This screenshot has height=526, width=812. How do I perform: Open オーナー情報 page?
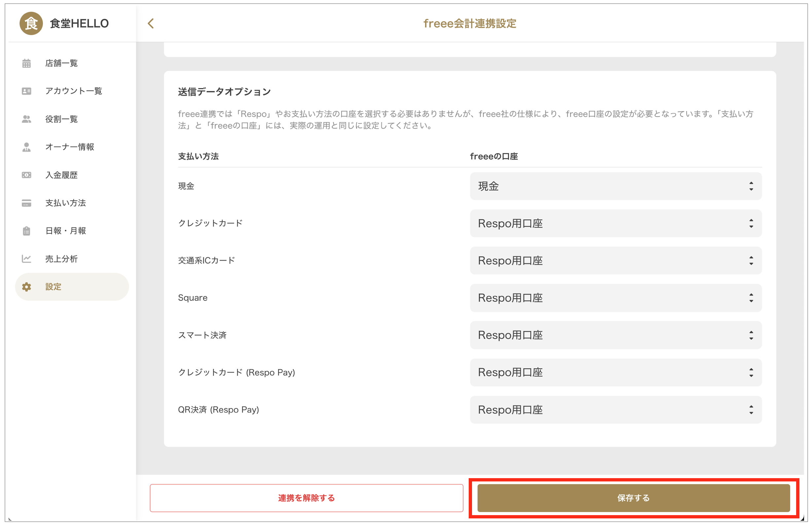(72, 147)
